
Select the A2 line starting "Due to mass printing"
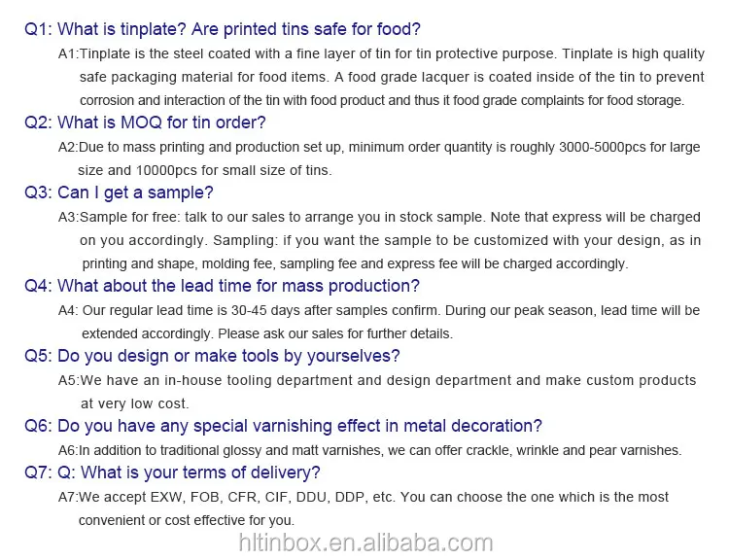tap(379, 147)
